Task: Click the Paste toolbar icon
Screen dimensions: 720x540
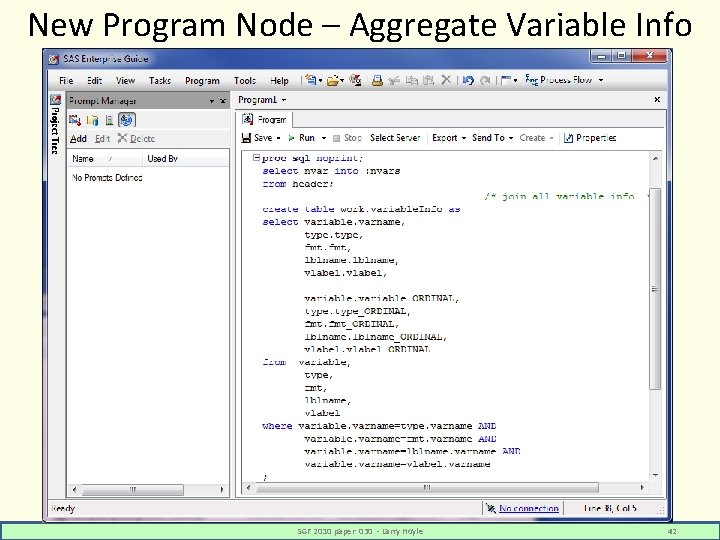Action: click(428, 80)
